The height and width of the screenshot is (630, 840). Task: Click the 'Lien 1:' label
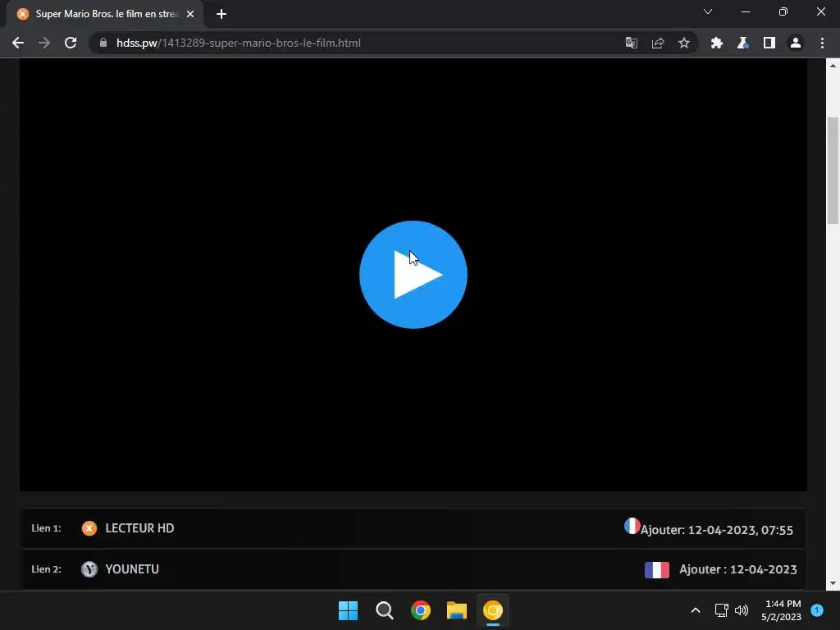[x=46, y=528]
